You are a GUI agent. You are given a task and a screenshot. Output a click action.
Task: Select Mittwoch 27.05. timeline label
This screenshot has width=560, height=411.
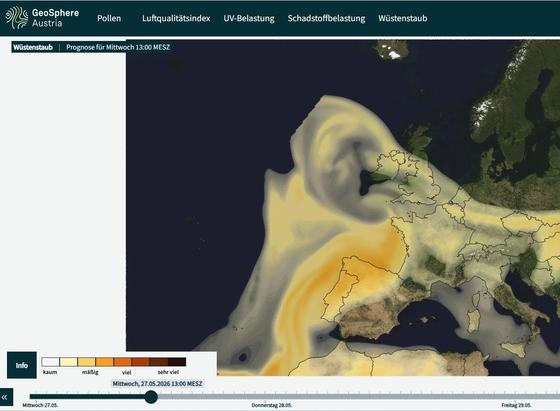[40, 405]
